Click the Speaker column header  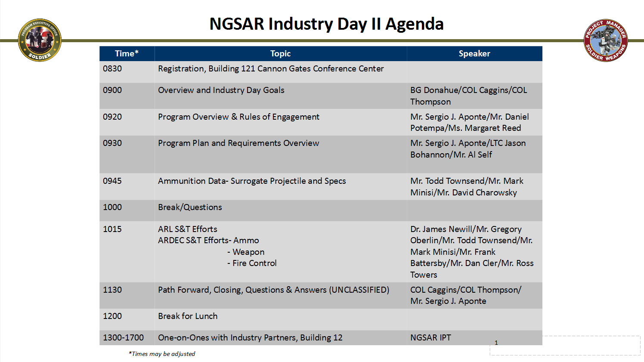(474, 53)
